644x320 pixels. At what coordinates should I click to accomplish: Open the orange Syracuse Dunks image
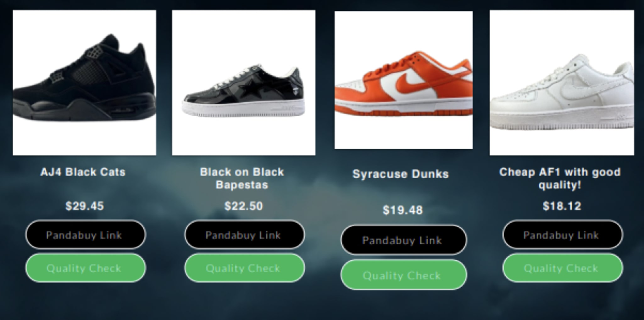403,80
